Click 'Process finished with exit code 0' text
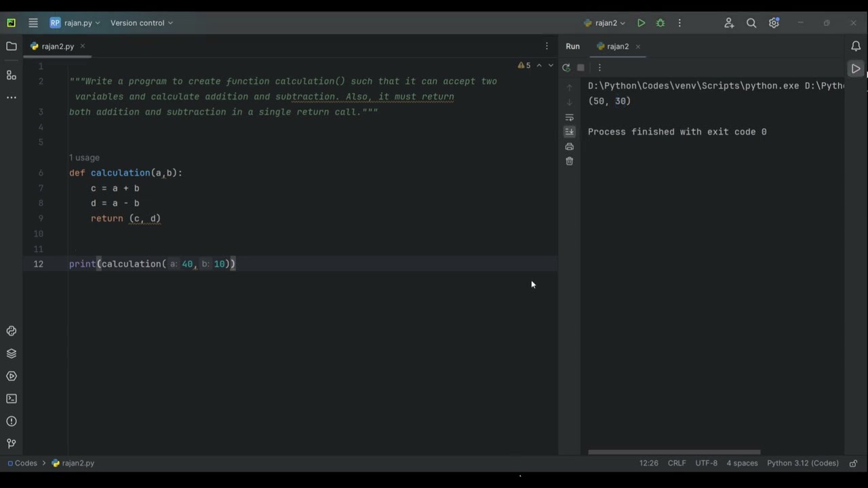Screen dimensions: 868x488 pos(677,131)
